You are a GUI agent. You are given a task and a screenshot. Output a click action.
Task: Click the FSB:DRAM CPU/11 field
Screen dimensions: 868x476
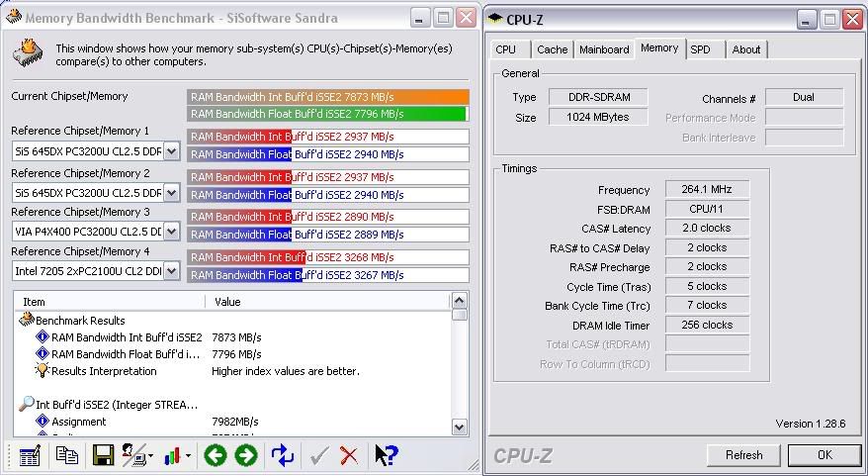[x=707, y=209]
